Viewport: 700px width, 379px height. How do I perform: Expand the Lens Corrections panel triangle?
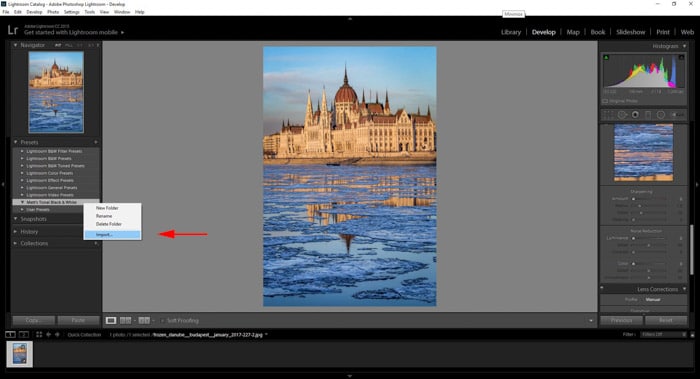684,289
